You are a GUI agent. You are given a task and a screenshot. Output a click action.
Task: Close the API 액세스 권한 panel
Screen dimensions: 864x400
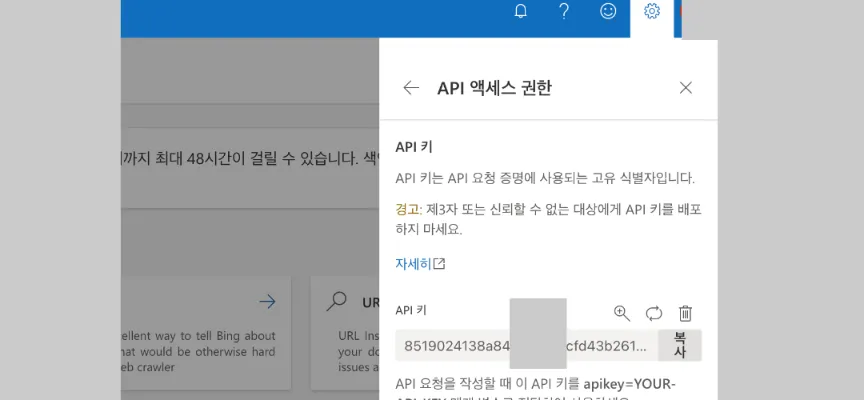685,88
